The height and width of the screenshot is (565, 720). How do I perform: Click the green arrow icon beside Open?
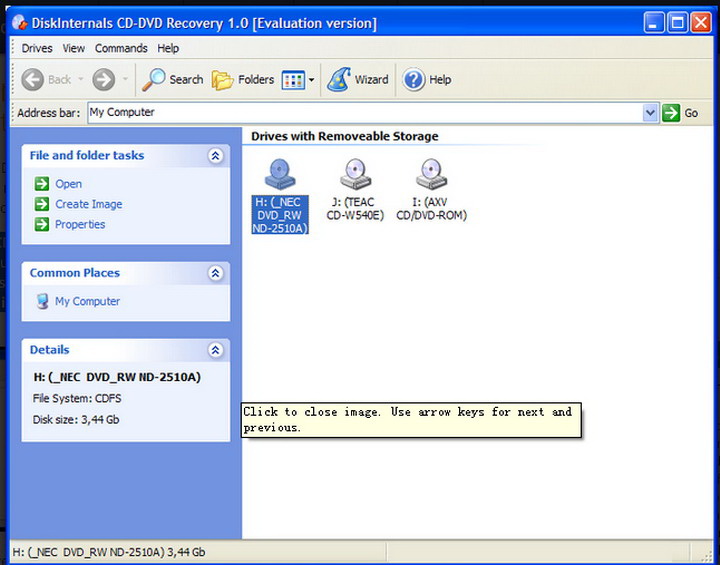42,184
